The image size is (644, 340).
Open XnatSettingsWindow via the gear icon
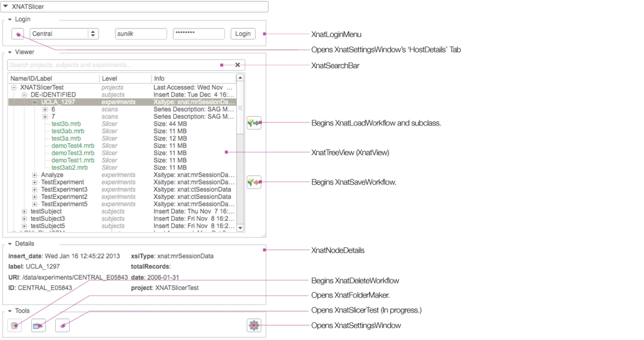[254, 325]
